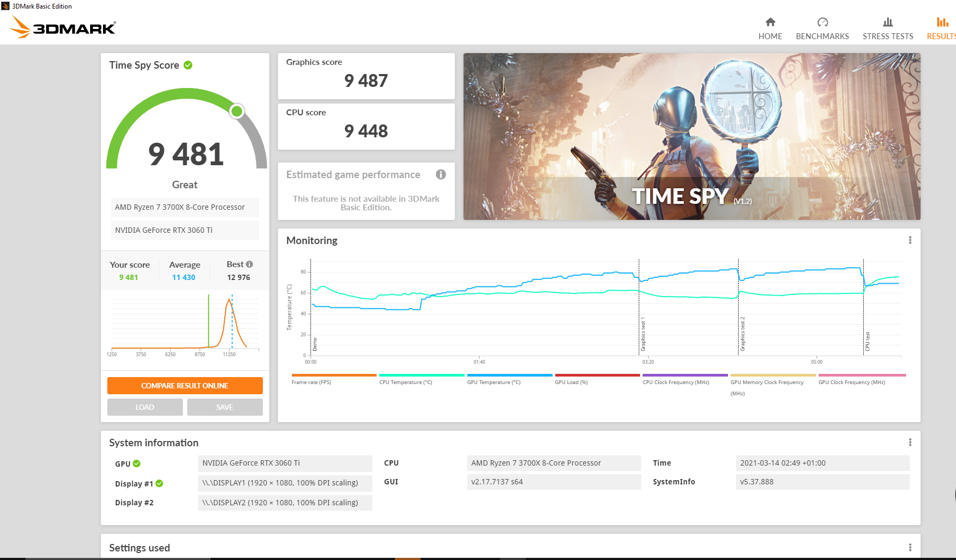956x560 pixels.
Task: Click the Stress Tests bar chart icon
Action: 888,22
